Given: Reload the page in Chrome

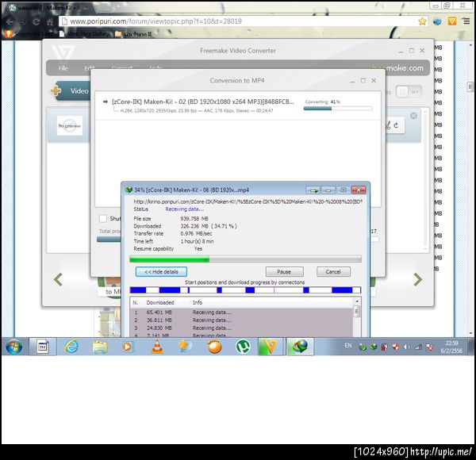Looking at the screenshot, I should [36, 22].
